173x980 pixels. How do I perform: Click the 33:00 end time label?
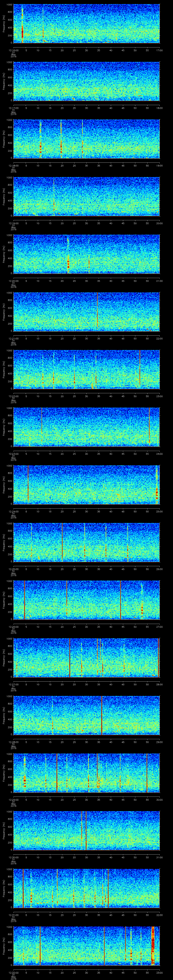(159, 972)
